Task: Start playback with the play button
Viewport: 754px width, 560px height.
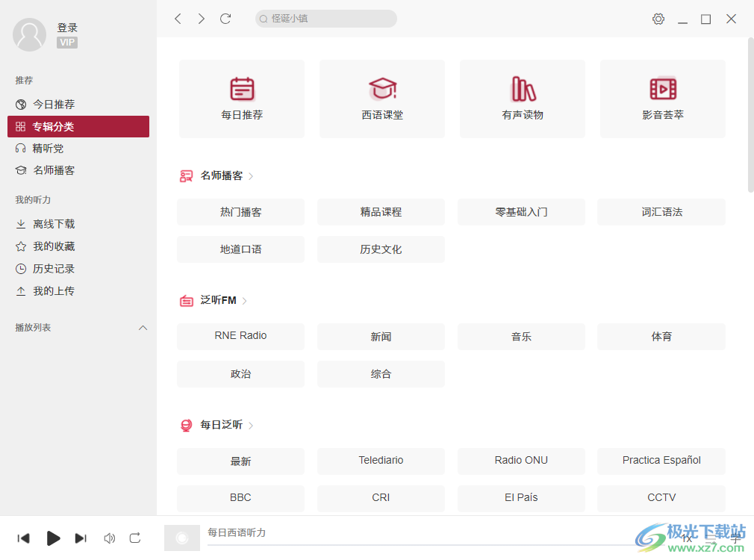Action: point(53,538)
